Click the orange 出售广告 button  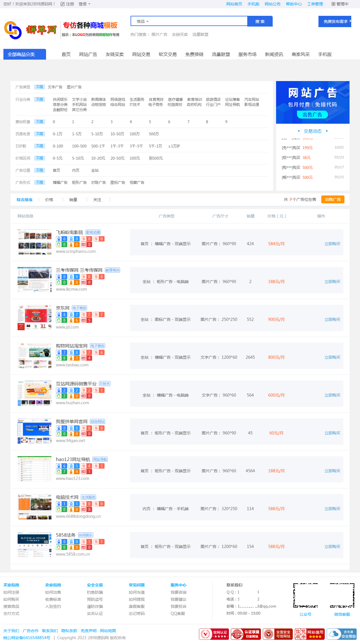333,199
